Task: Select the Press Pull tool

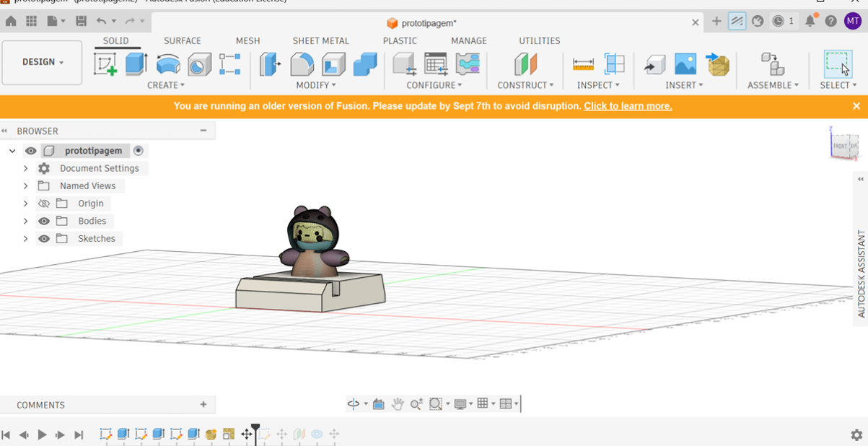Action: point(271,64)
